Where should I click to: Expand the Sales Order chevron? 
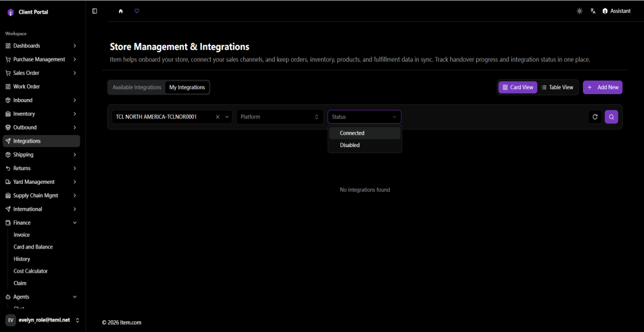(75, 73)
